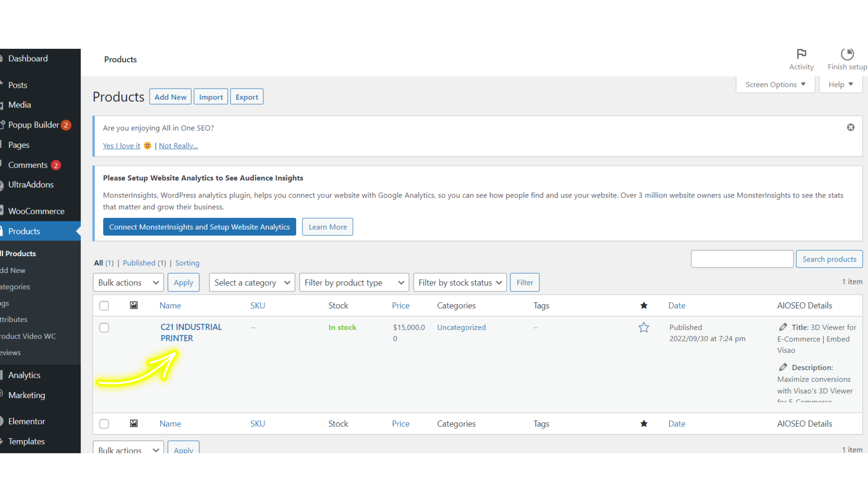
Task: Click the 'Not Really...' link
Action: pos(178,145)
